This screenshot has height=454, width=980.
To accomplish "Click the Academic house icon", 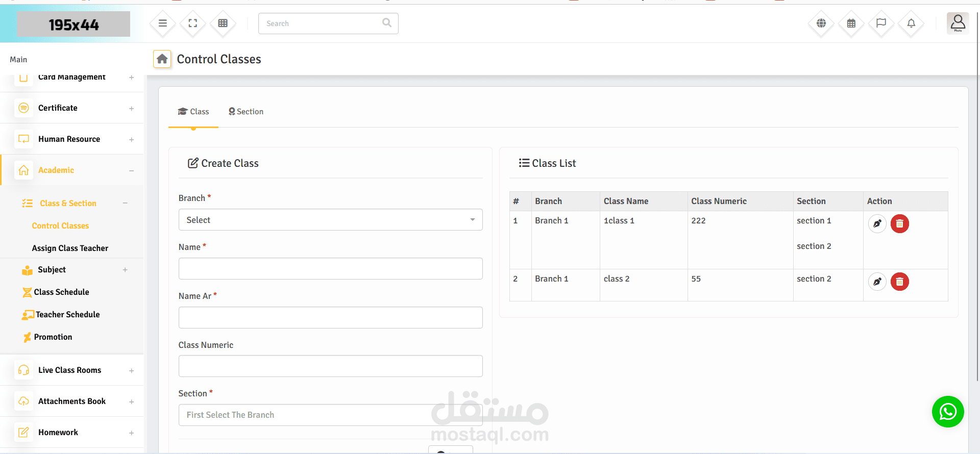I will coord(23,170).
